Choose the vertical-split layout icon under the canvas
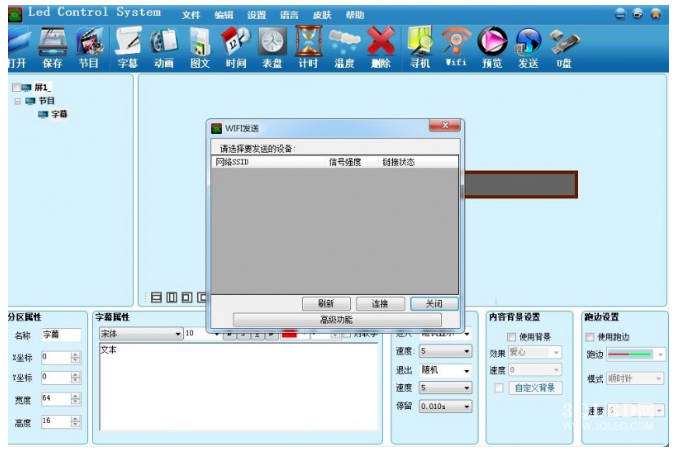 point(172,297)
